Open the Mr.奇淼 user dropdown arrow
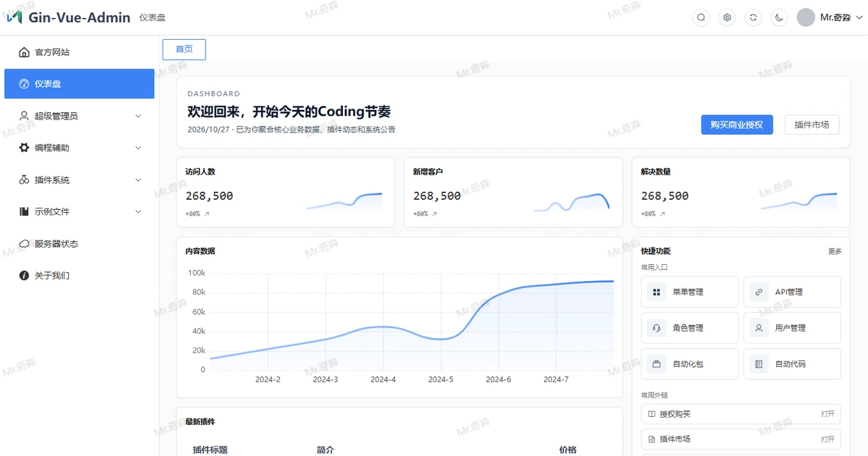This screenshot has height=456, width=868. [859, 17]
